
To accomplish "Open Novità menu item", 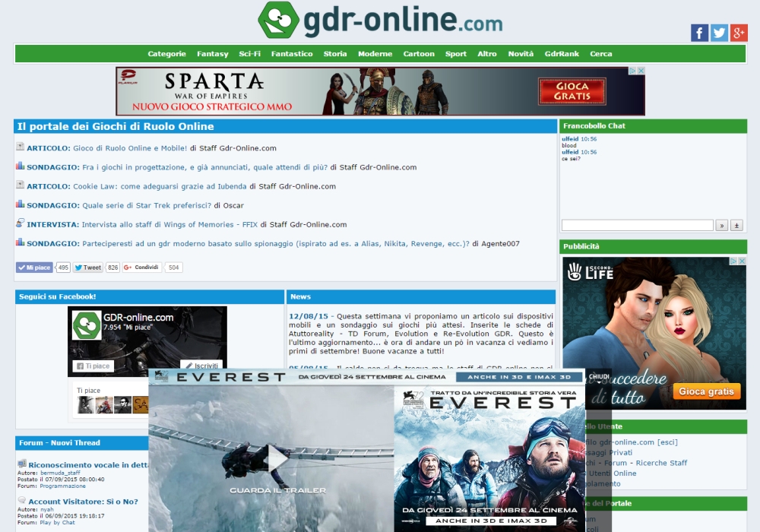I will tap(521, 54).
